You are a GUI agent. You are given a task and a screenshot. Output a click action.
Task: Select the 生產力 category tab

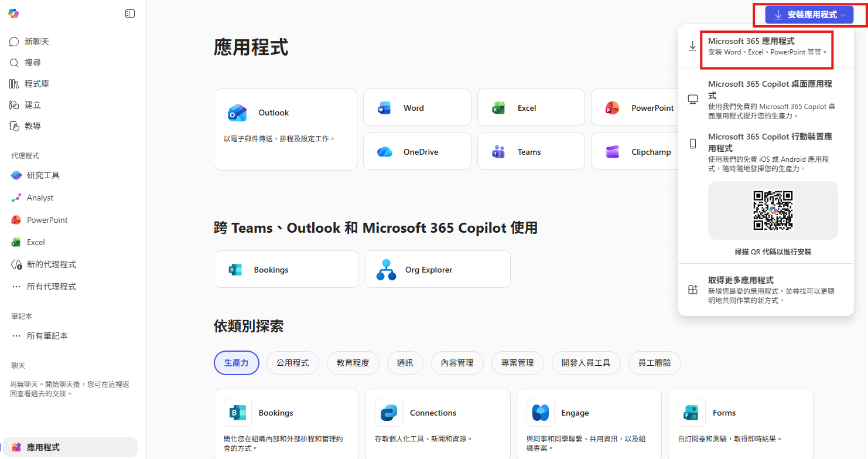237,363
